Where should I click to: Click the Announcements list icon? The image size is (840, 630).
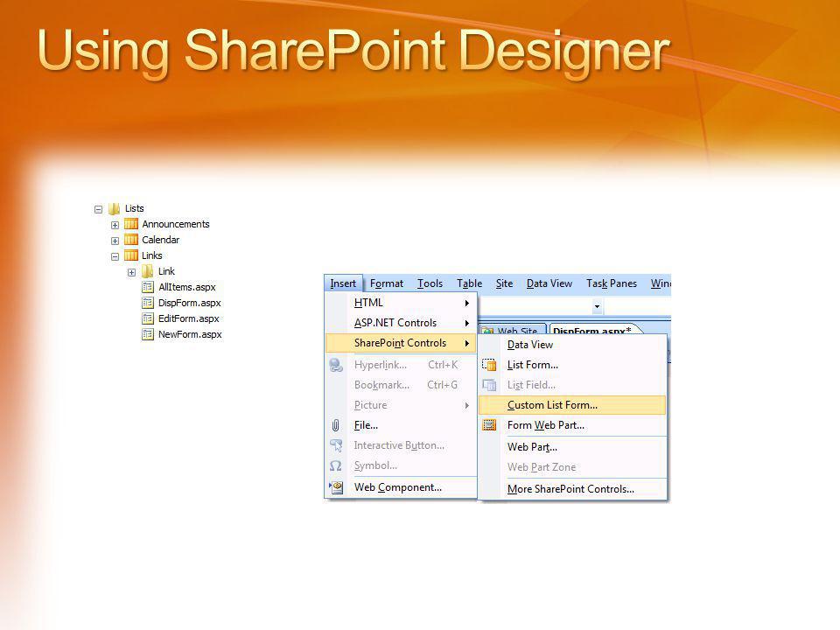tap(131, 224)
